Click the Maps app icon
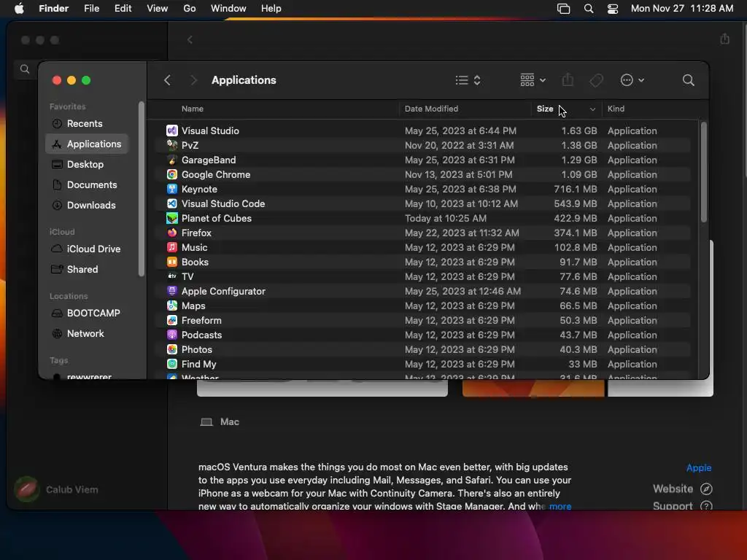 pos(172,306)
